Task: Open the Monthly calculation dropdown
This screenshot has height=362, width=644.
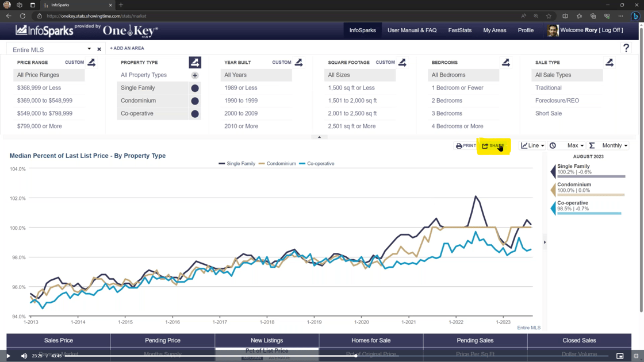Action: (x=615, y=145)
